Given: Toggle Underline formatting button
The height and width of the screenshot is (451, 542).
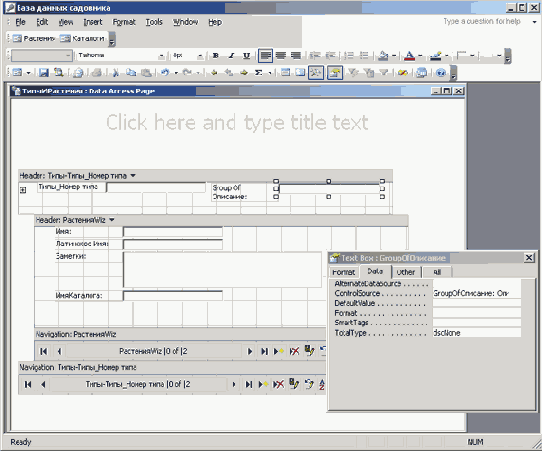Looking at the screenshot, I should (246, 55).
